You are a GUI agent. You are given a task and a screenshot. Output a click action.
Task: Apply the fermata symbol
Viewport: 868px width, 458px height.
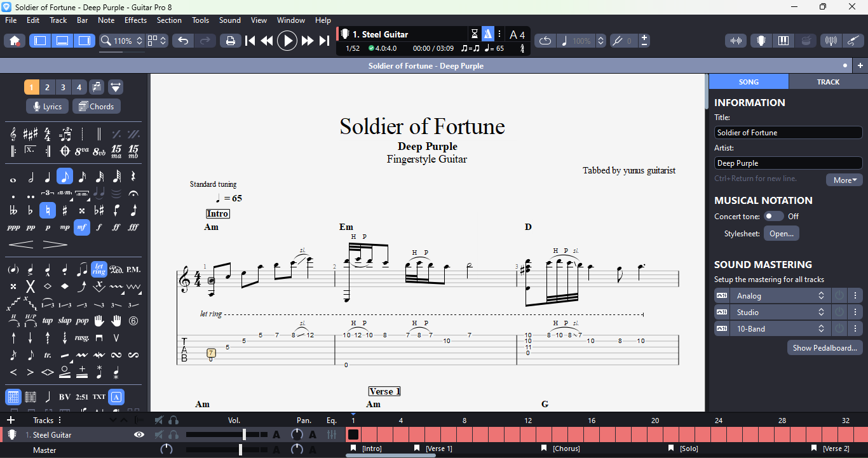click(x=133, y=193)
